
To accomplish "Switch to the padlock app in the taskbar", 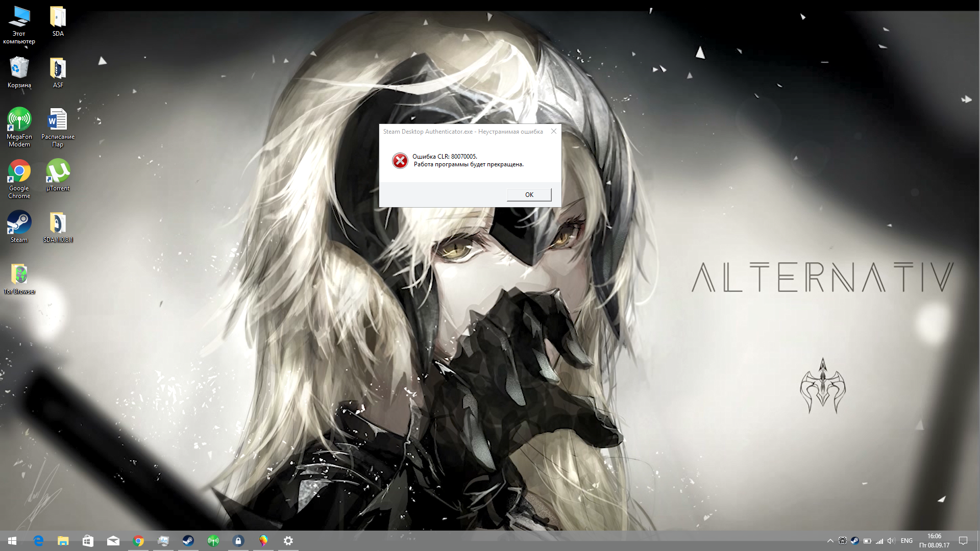I will click(x=238, y=541).
